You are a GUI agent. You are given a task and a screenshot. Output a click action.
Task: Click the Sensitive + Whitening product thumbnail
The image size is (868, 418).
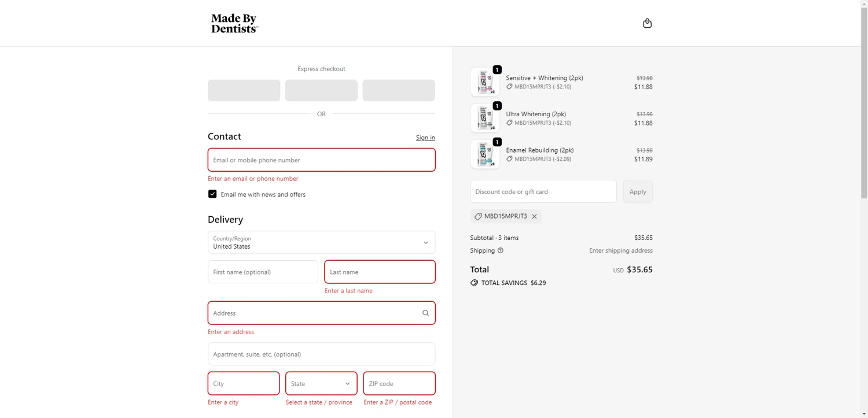point(485,82)
